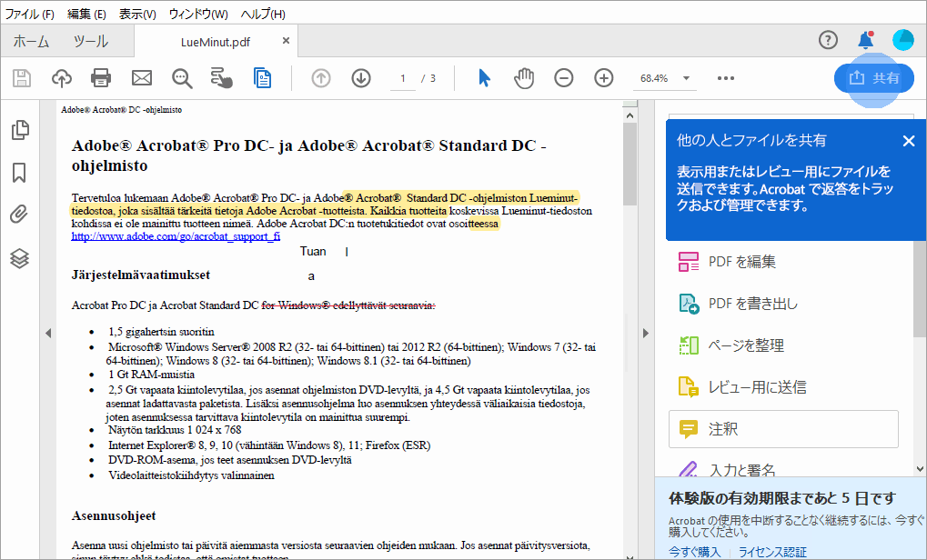Open the bookmarks sidebar panel

click(x=19, y=172)
